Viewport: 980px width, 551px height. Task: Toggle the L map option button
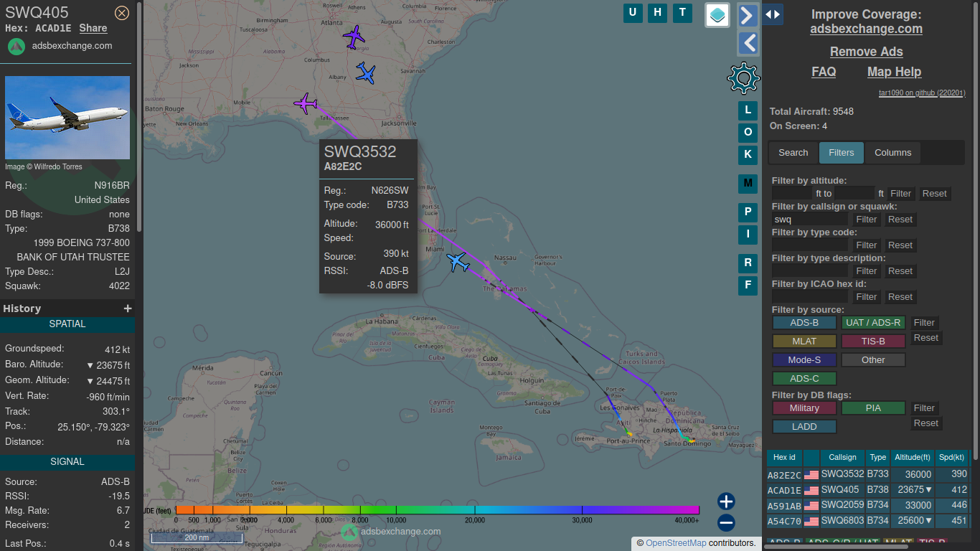point(748,110)
